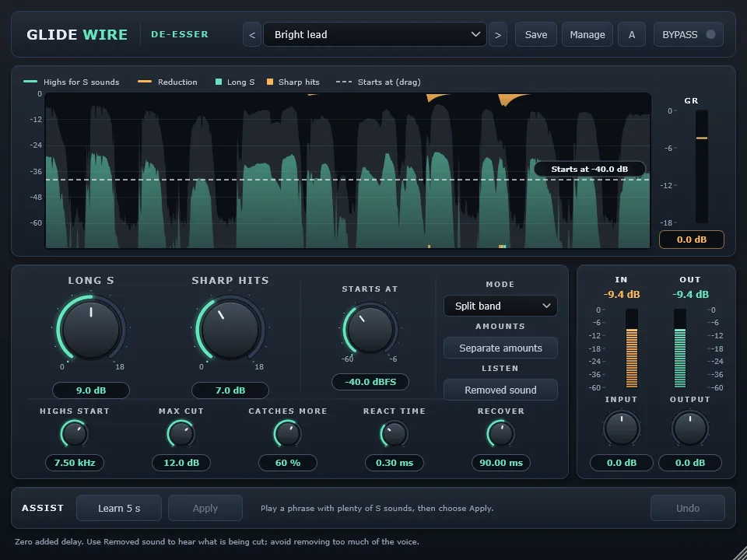
Task: Edit the 12.0 dB Max Cut field
Action: pos(181,463)
